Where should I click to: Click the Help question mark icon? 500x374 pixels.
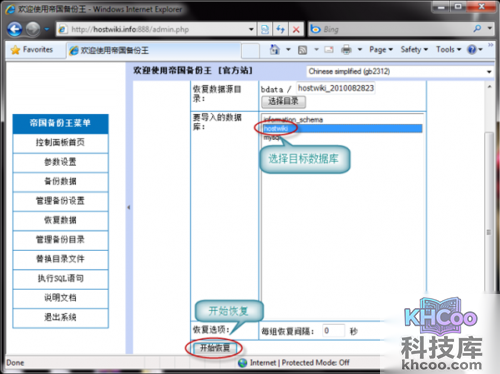pos(472,50)
